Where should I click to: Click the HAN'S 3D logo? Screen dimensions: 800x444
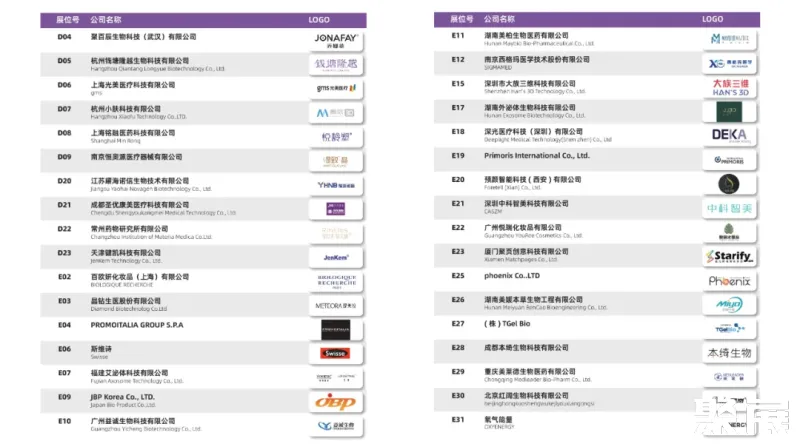point(729,87)
